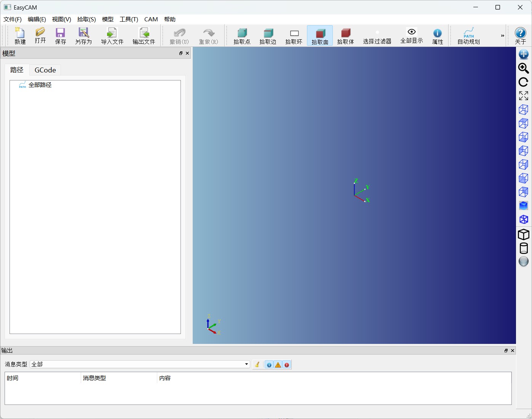Click the fit-all expand arrows view icon
The height and width of the screenshot is (419, 532).
[524, 96]
